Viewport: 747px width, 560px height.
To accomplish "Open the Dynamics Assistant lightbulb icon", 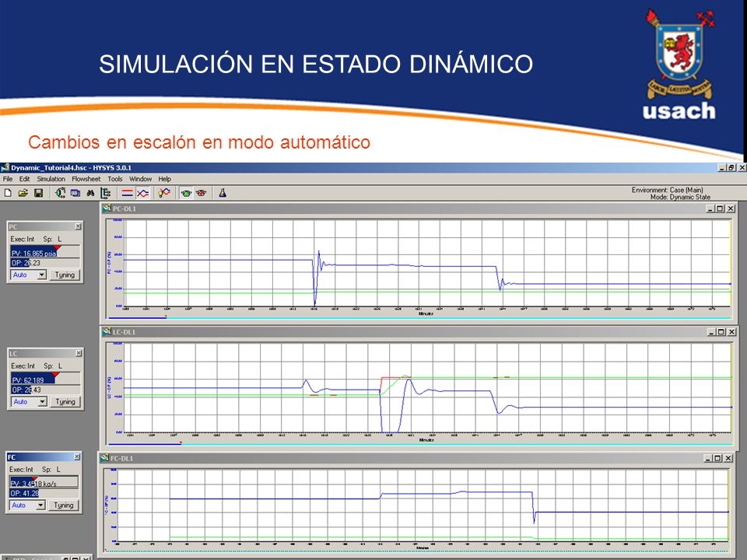I will click(x=164, y=193).
